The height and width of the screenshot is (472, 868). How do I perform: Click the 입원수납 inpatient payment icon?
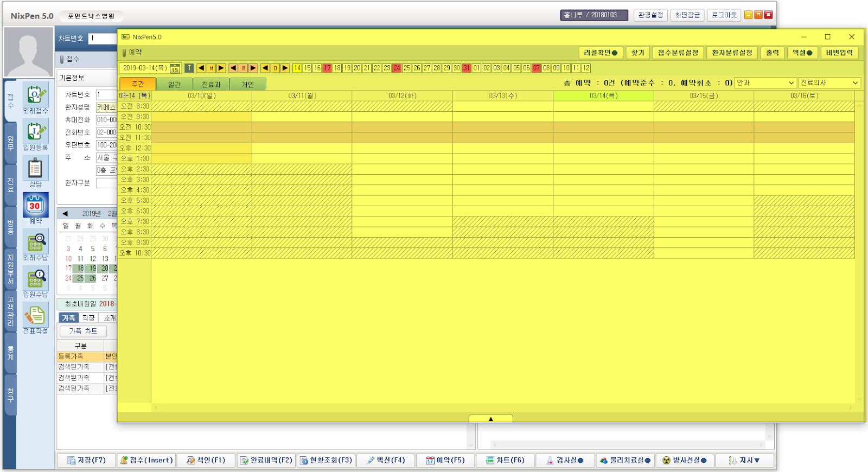35,279
